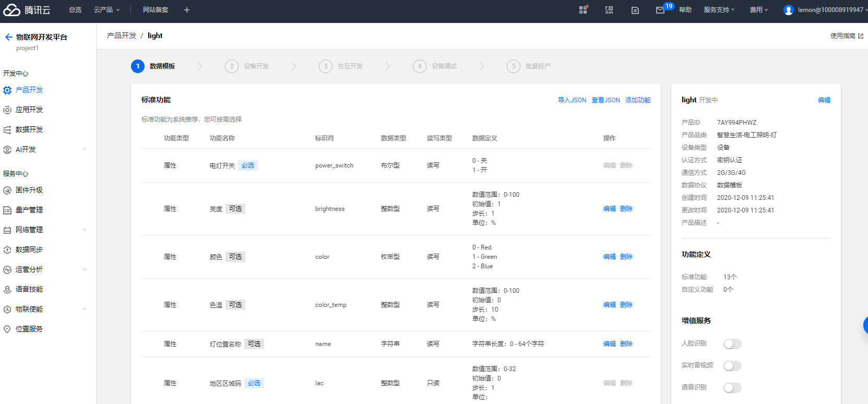Viewport: 868px width, 404px height.
Task: Click the product ID 7AY994PHWZ
Action: [x=736, y=123]
